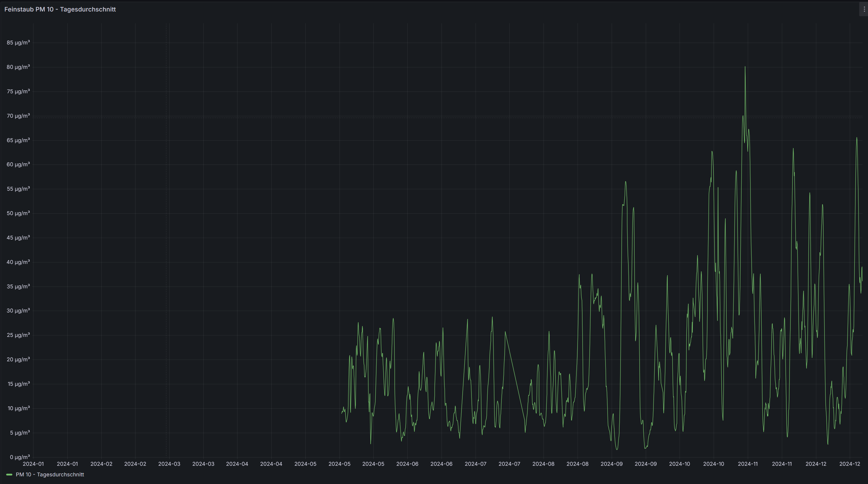The width and height of the screenshot is (868, 484).
Task: Click the panel title Feinstaub PM 10 - Tagesdurchschnitt
Action: [60, 9]
